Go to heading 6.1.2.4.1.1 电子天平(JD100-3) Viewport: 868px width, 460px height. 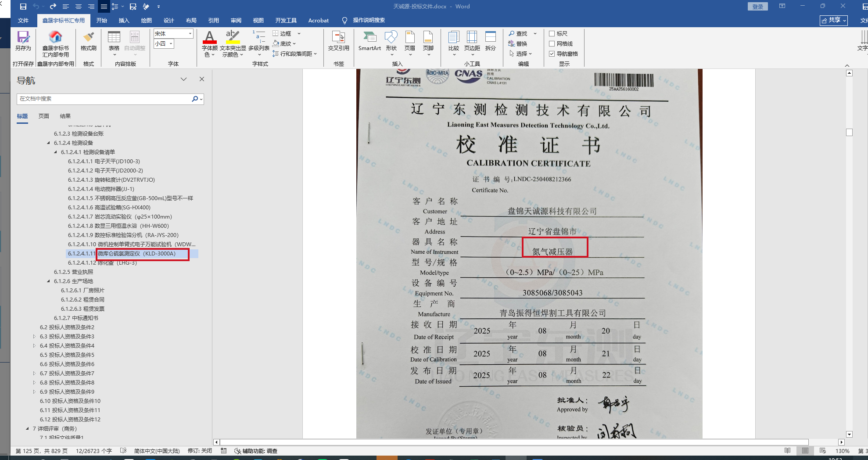104,161
